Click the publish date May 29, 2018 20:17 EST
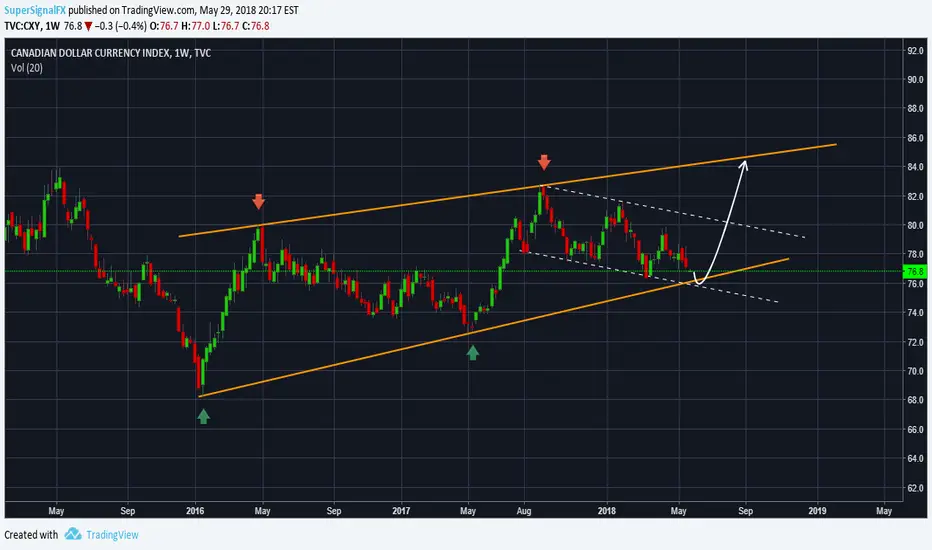Image resolution: width=932 pixels, height=550 pixels. click(249, 10)
